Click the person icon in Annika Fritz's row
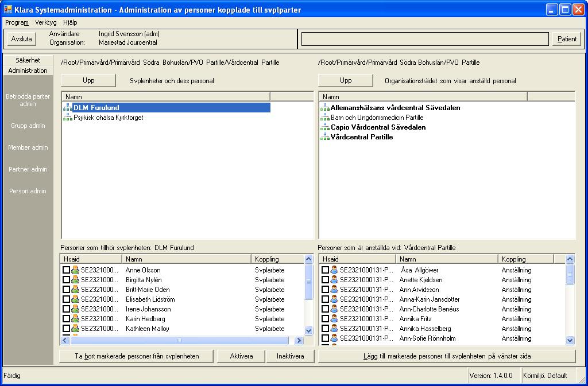588x386 pixels. click(x=334, y=319)
